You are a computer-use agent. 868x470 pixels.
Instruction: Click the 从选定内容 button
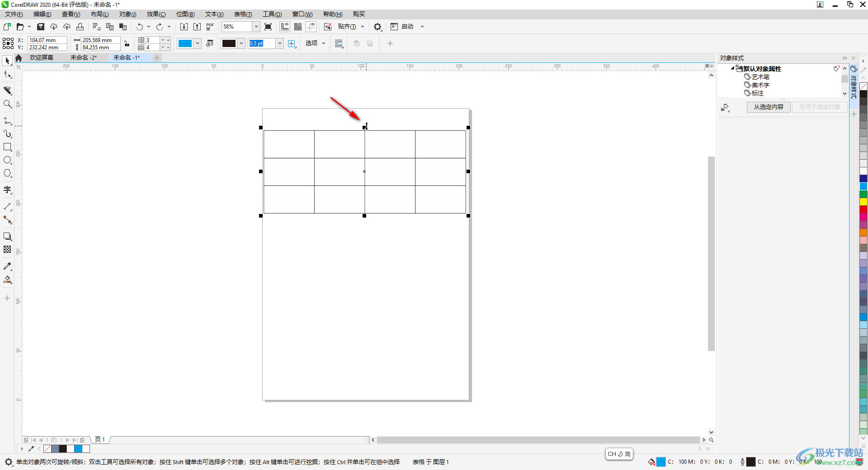[x=769, y=107]
